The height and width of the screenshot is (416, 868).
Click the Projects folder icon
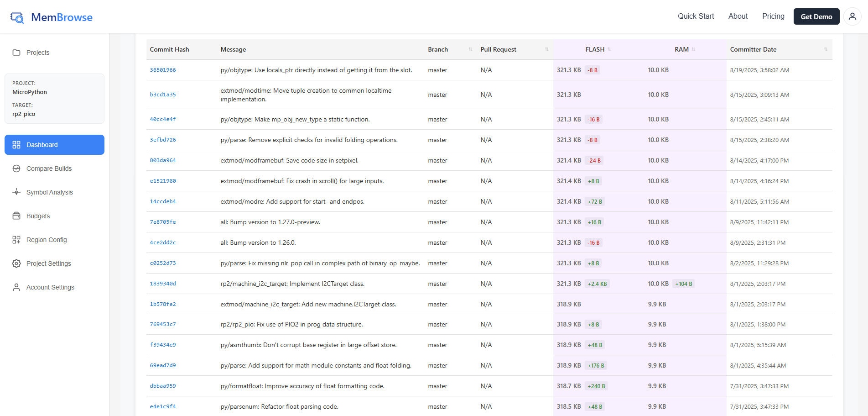pyautogui.click(x=16, y=53)
